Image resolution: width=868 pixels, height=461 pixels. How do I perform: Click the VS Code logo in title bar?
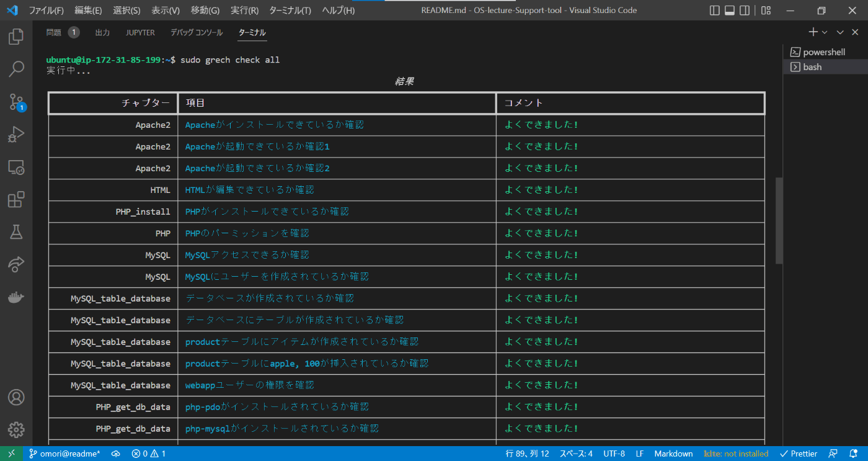(12, 10)
